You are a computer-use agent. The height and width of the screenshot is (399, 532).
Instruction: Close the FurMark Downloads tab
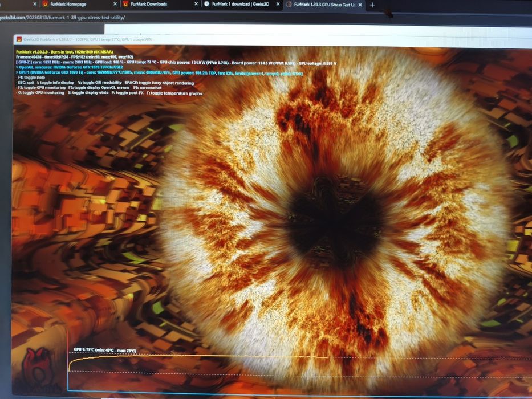point(196,5)
